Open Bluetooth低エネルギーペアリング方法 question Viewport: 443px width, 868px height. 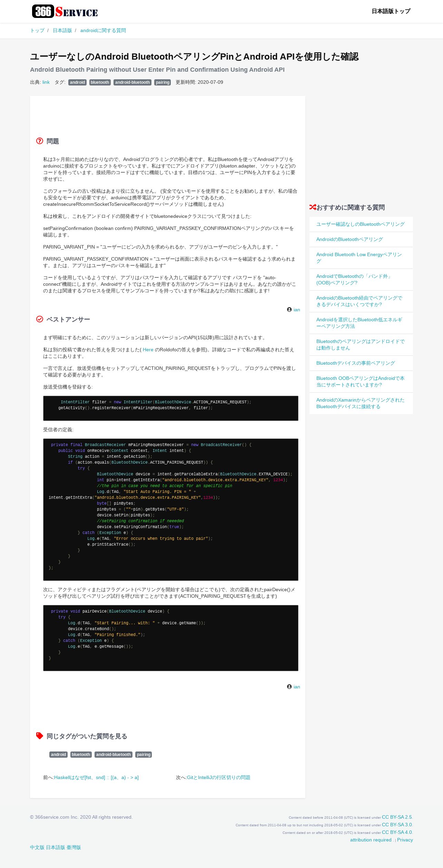click(x=359, y=323)
